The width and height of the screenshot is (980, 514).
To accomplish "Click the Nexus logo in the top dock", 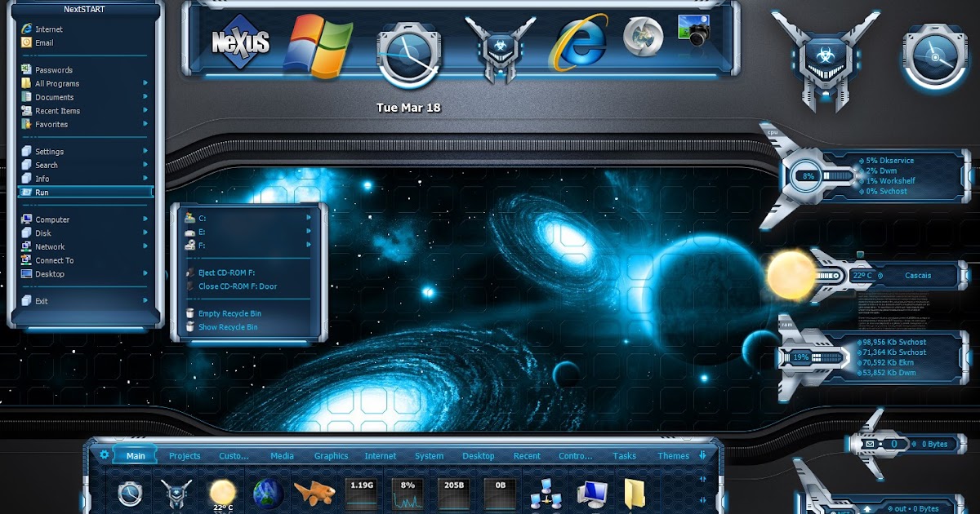I will point(240,42).
